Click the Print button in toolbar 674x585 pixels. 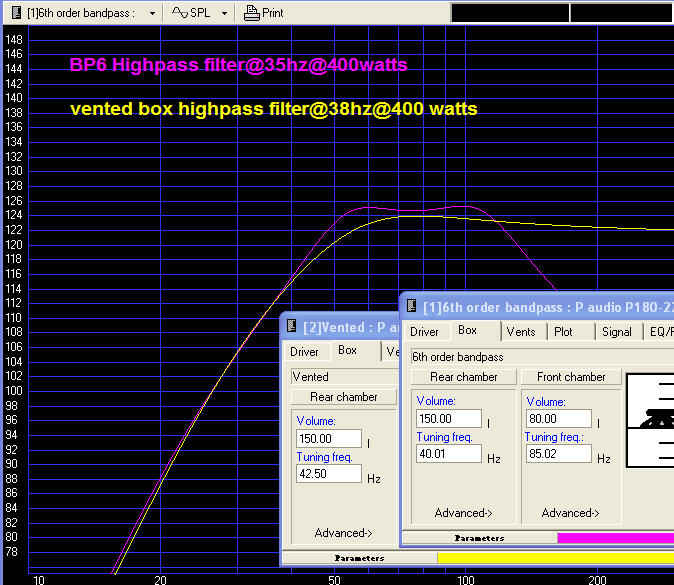tap(263, 13)
